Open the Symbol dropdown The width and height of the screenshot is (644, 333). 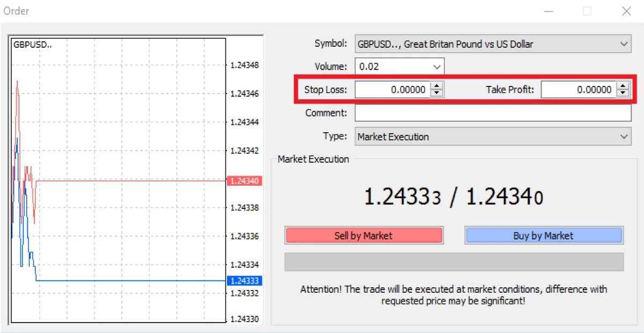coord(624,44)
